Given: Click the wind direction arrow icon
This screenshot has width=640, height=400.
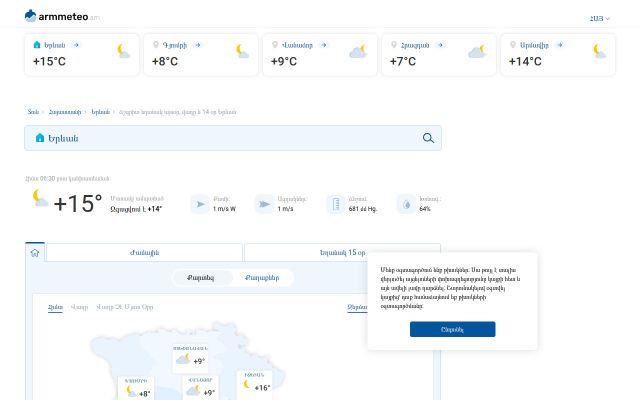Looking at the screenshot, I should pyautogui.click(x=200, y=204).
